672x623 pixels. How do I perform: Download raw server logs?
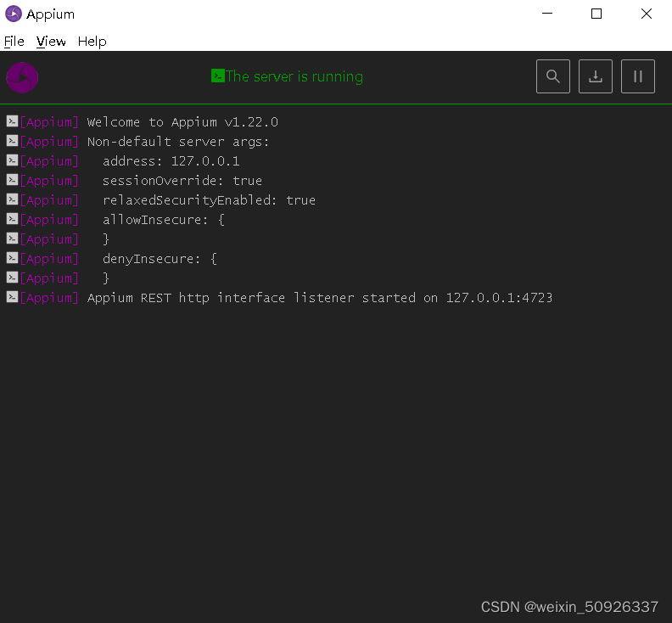pyautogui.click(x=596, y=76)
